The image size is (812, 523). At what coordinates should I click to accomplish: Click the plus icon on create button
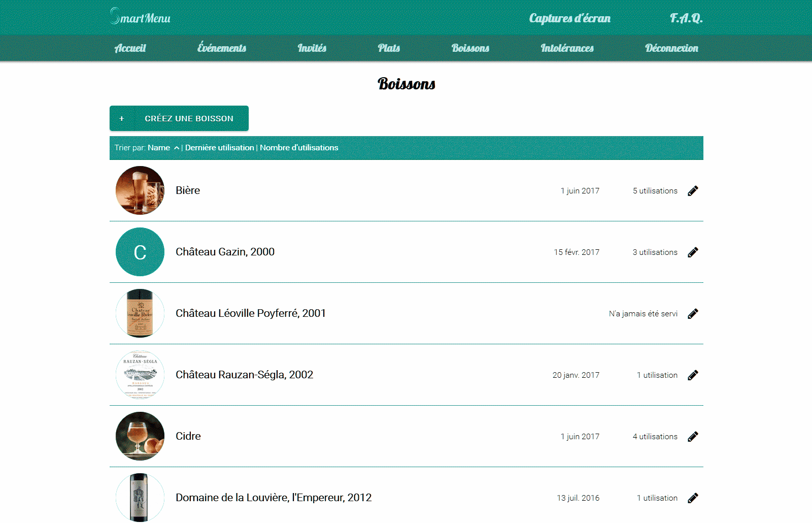pos(122,119)
